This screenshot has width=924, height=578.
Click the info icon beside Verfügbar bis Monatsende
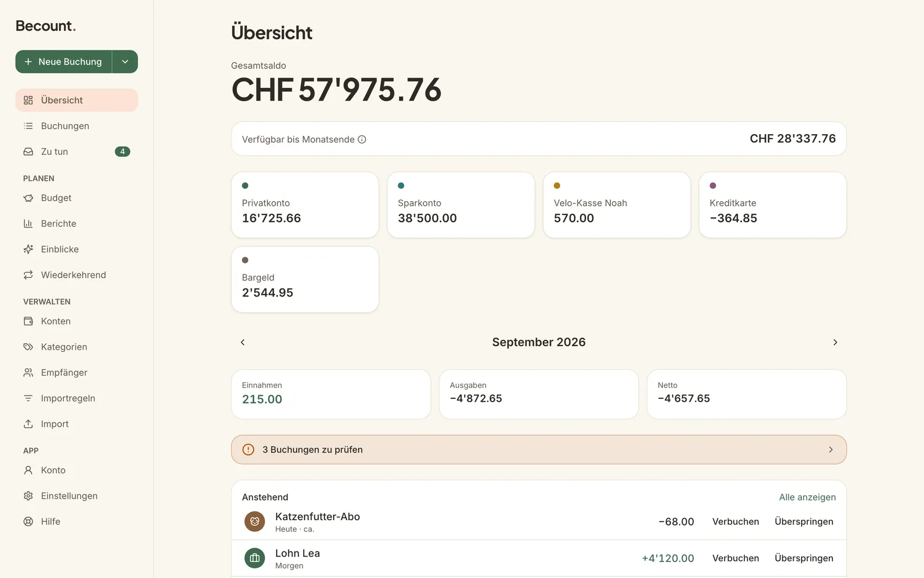tap(362, 139)
